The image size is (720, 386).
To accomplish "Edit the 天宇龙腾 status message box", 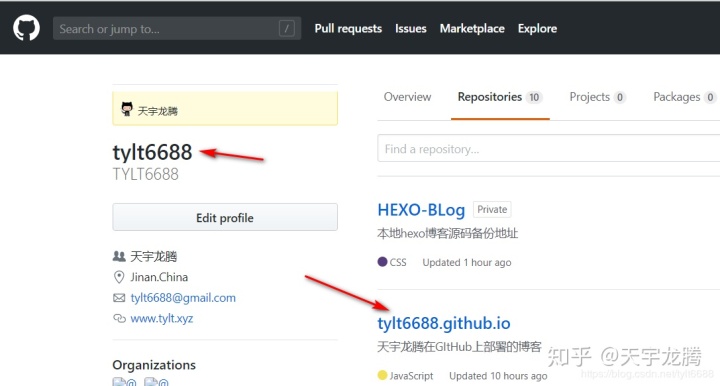I will 225,108.
